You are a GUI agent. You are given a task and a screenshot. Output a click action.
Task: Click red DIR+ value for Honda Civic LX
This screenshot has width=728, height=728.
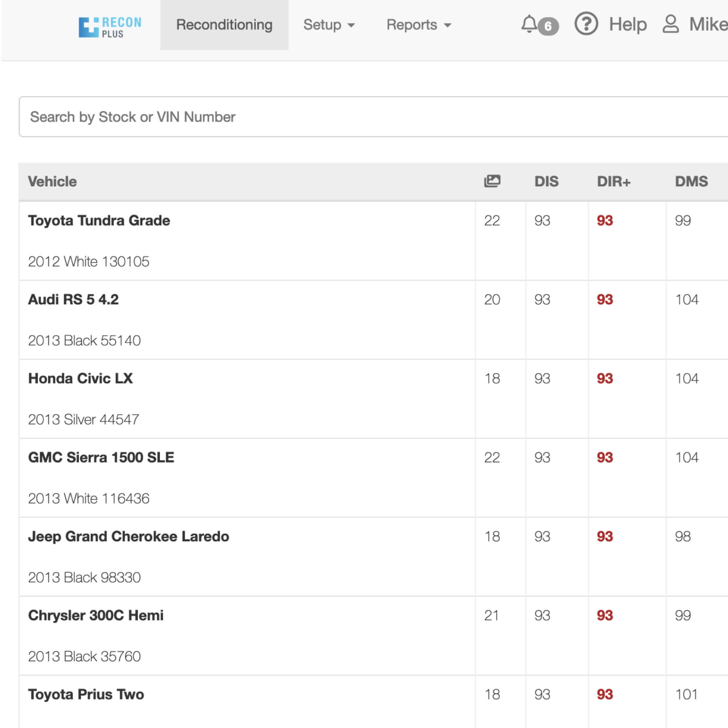point(605,378)
